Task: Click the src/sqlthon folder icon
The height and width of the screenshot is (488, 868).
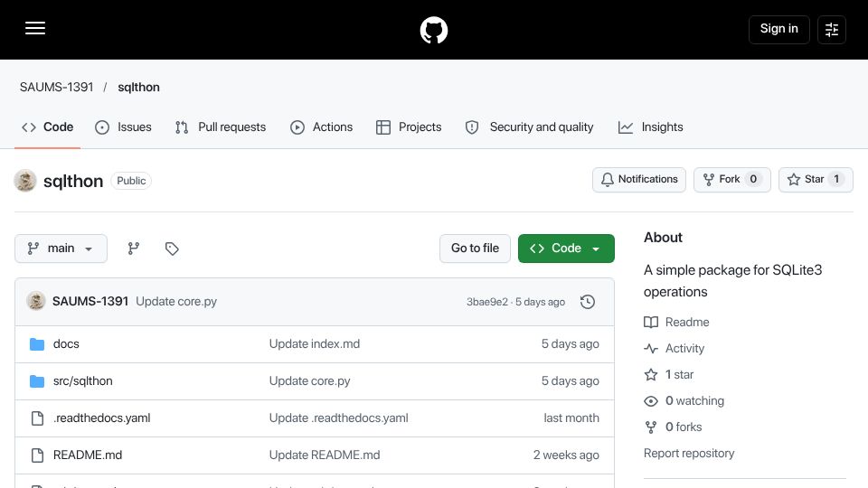Action: pyautogui.click(x=37, y=381)
